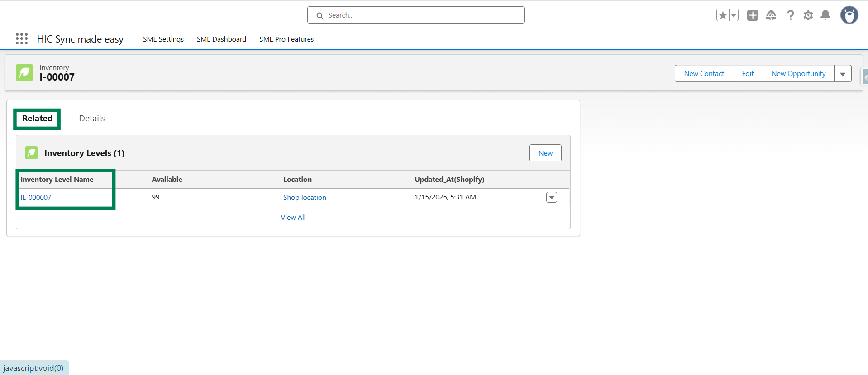Select the Related tab
Image resolution: width=868 pixels, height=375 pixels.
(38, 119)
